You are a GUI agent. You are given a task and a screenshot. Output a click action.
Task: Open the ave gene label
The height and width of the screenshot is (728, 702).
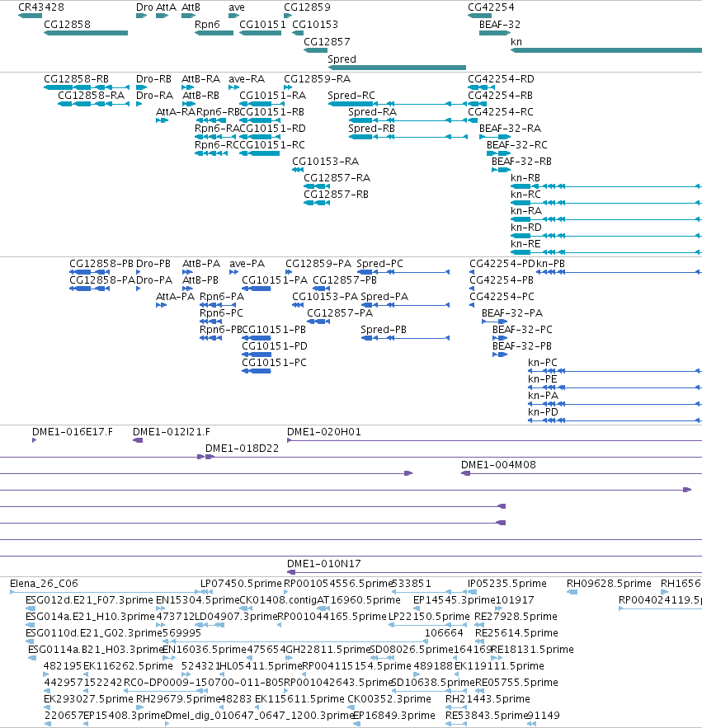click(237, 7)
